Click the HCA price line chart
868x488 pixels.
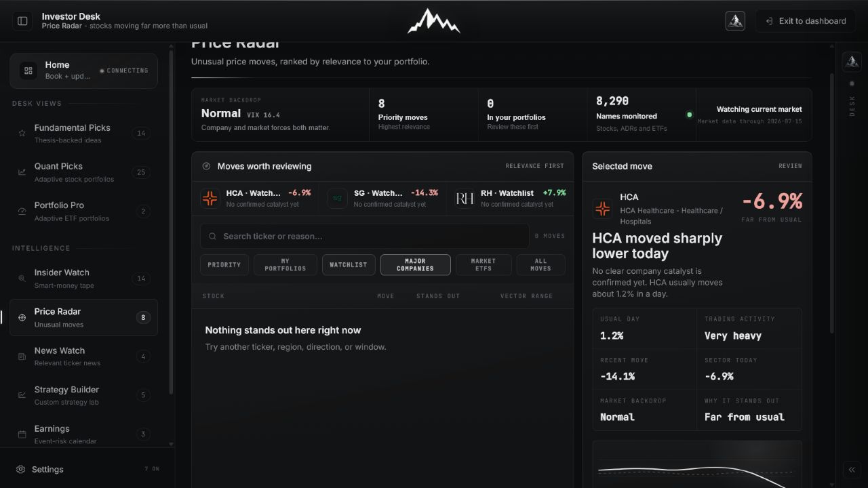point(697,466)
